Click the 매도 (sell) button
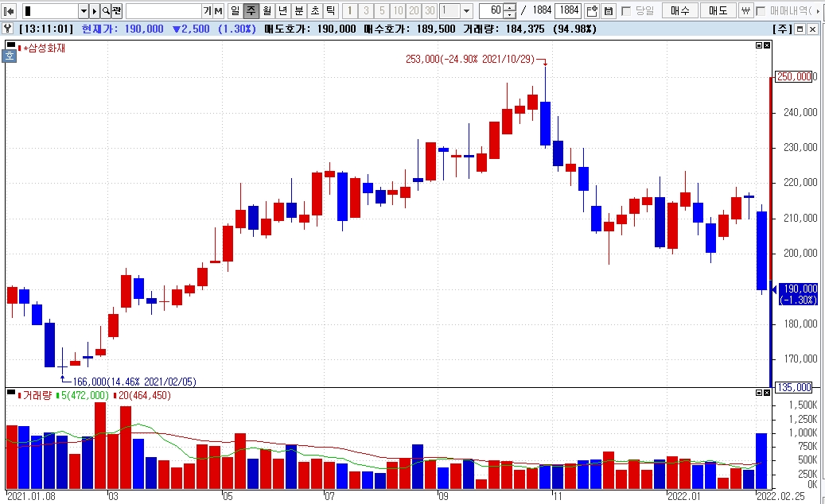The image size is (825, 504). tap(718, 11)
